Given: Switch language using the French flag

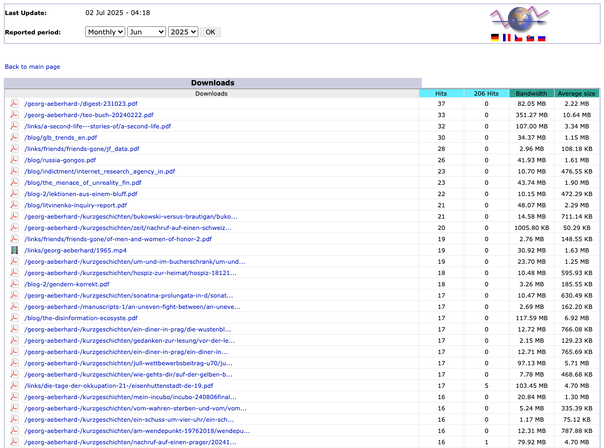Looking at the screenshot, I should click(x=507, y=38).
